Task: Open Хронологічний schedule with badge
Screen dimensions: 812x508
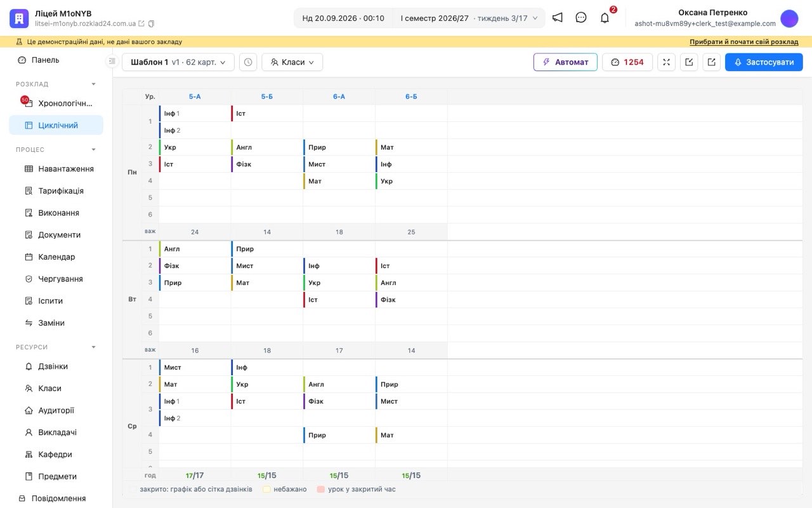Action: pyautogui.click(x=56, y=103)
